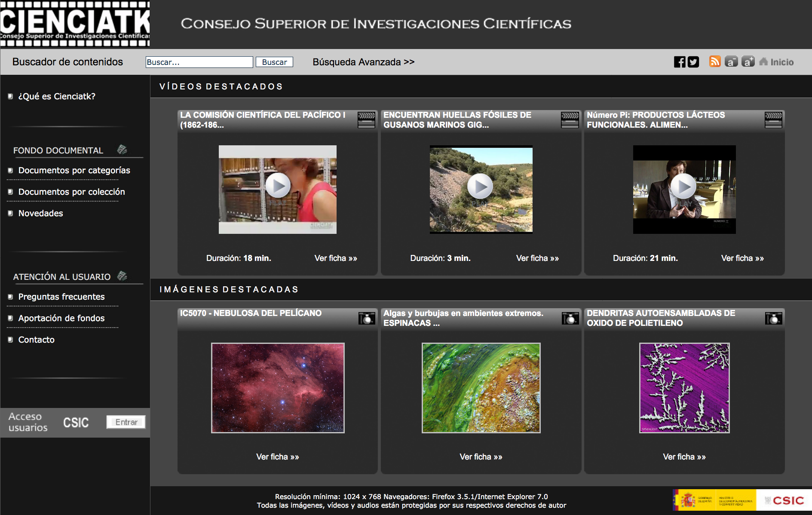
Task: Click the 'IMÁGENES DESTACADAS' heading
Action: click(x=229, y=290)
